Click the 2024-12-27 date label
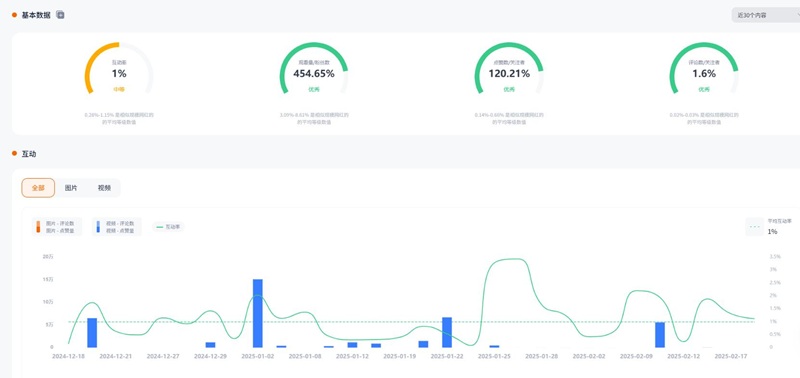 pyautogui.click(x=163, y=356)
